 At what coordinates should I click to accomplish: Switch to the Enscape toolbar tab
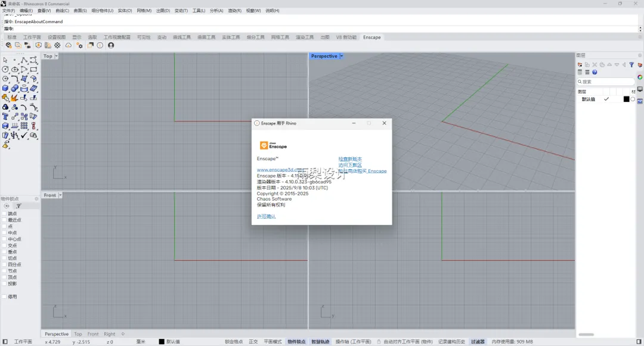click(x=371, y=38)
